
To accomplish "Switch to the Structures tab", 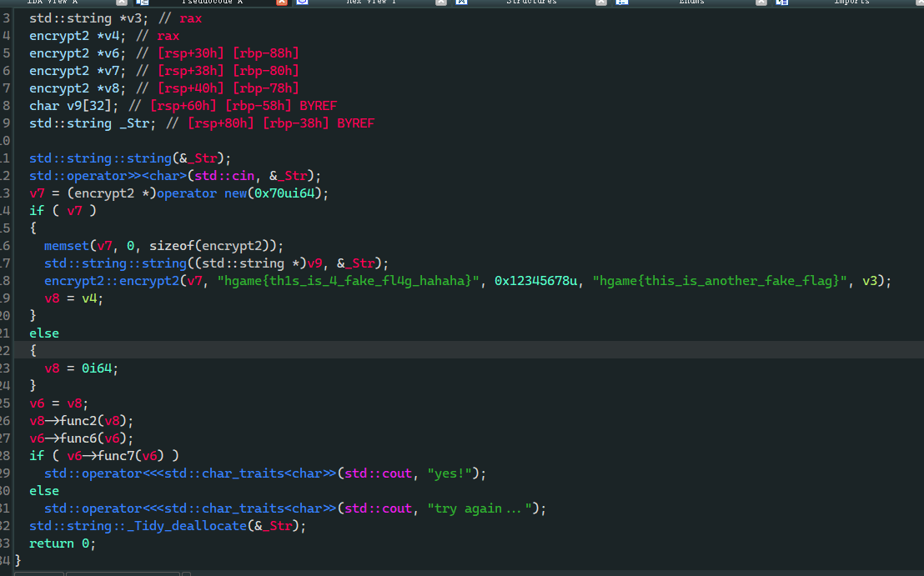I will (531, 3).
